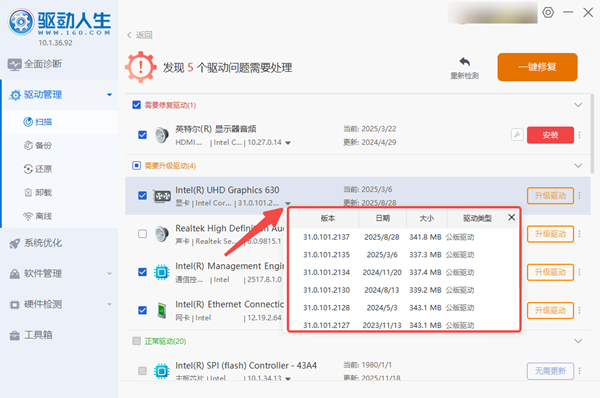Uncheck the Intel Management Engine checkbox
Screen dimensions: 600x398
pos(142,272)
